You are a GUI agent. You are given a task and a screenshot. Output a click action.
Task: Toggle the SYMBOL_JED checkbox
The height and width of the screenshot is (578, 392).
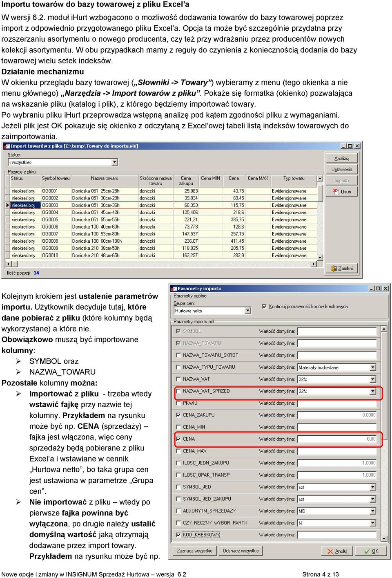click(178, 487)
